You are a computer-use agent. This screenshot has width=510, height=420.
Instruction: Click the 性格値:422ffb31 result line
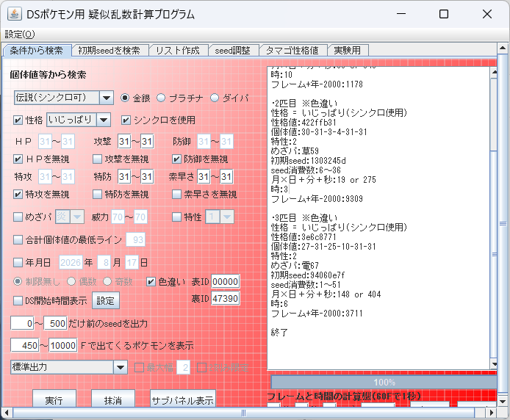pos(304,123)
